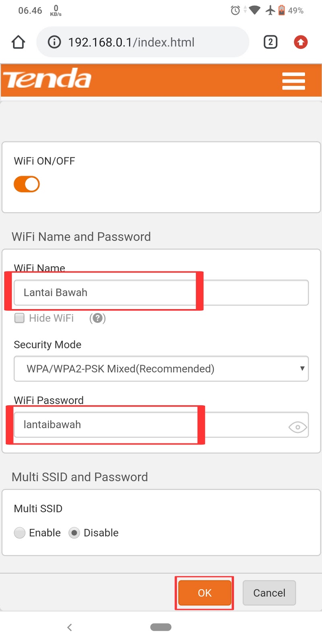322x644 pixels.
Task: Check the Hide WiFi checkbox
Action: click(x=19, y=318)
